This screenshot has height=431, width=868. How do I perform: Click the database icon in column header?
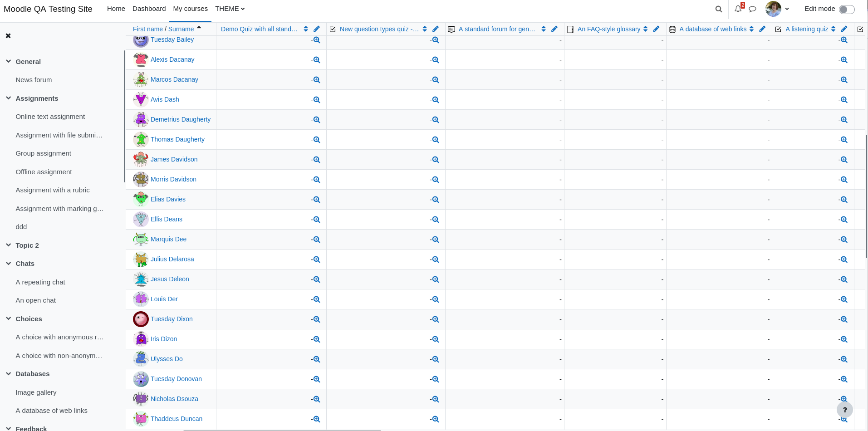672,29
